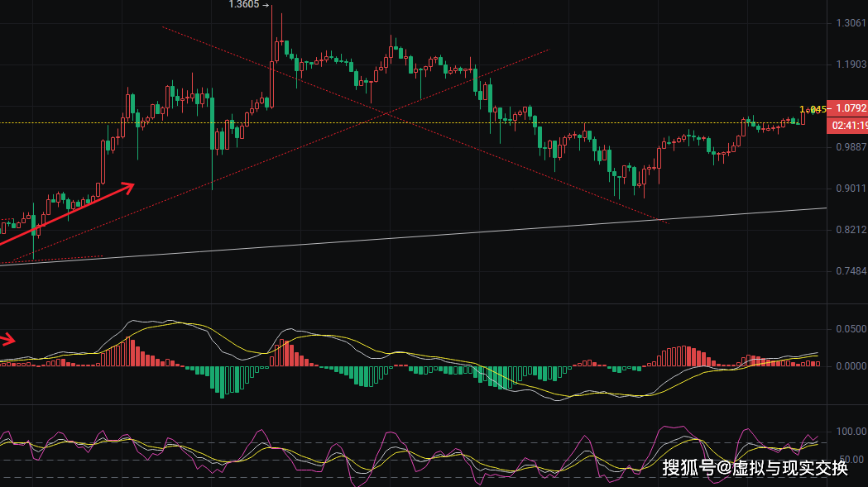Click the 0.8212 price axis label

click(851, 230)
